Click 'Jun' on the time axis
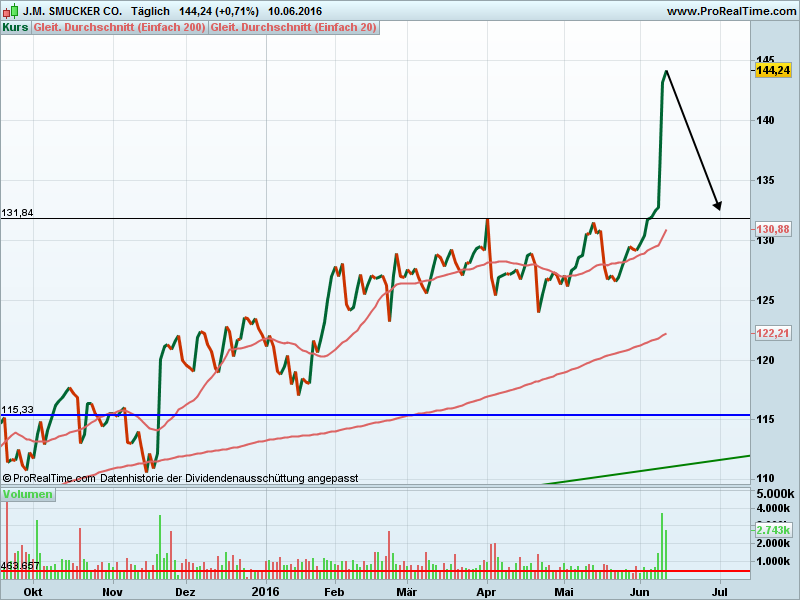Viewport: 800px width, 600px height. pyautogui.click(x=639, y=592)
